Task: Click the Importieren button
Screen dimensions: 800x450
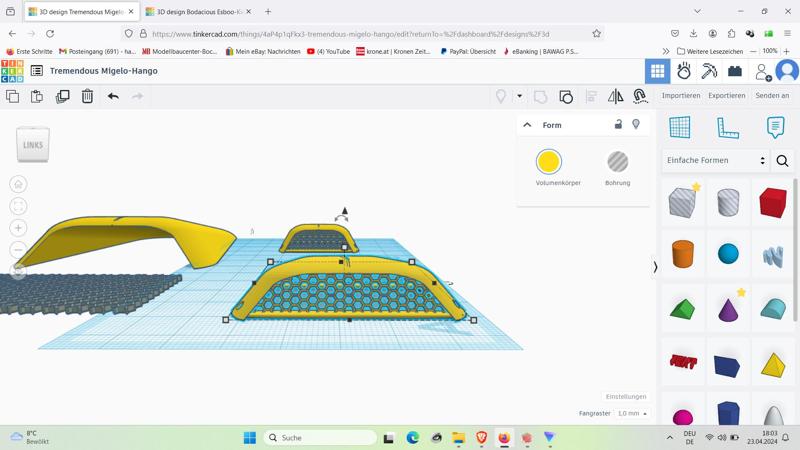Action: (681, 96)
